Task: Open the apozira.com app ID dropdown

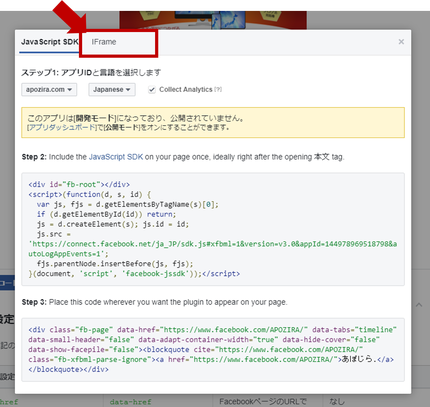Action: (x=49, y=90)
